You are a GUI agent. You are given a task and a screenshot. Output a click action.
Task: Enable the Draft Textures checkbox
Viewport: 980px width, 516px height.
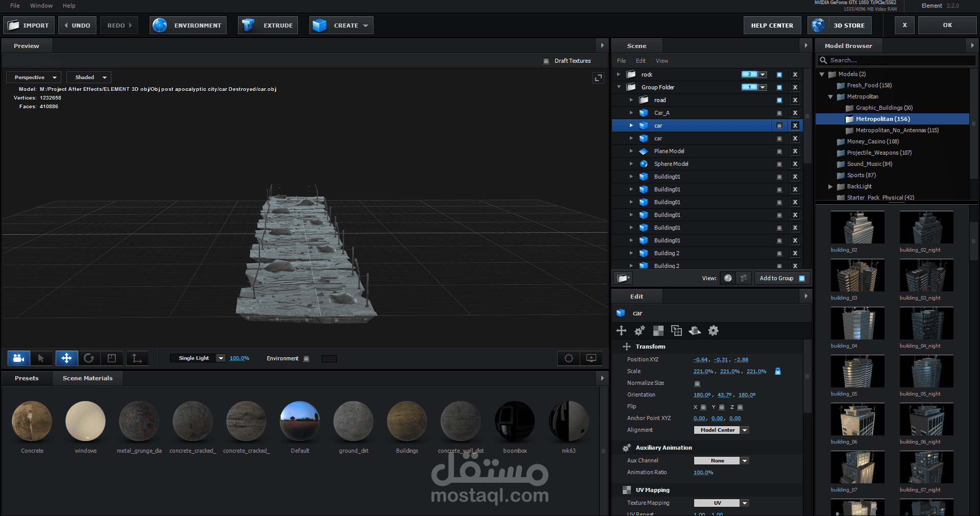tap(546, 61)
